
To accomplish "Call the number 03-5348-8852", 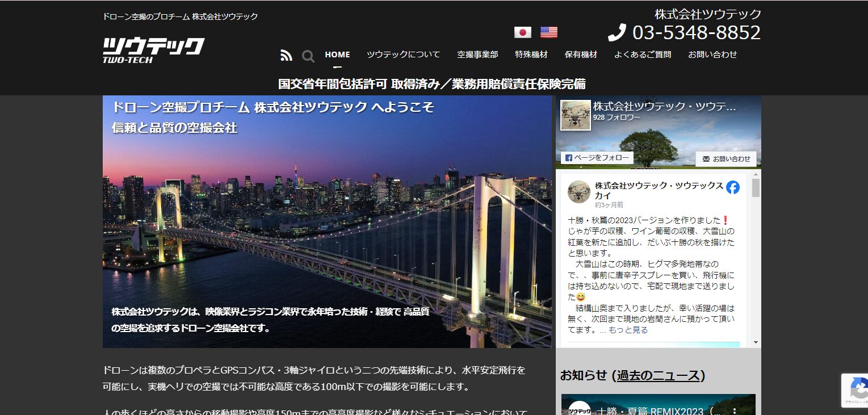I will [697, 32].
